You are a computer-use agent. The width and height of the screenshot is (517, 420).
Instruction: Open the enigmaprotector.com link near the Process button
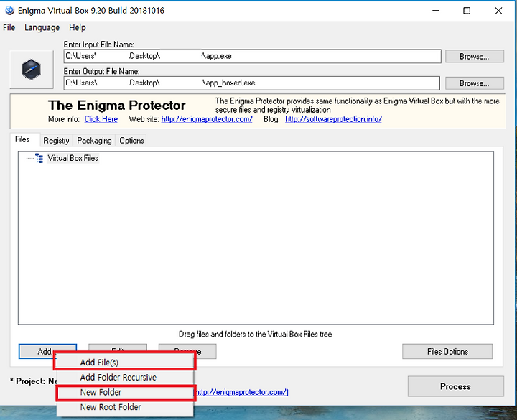coord(242,392)
